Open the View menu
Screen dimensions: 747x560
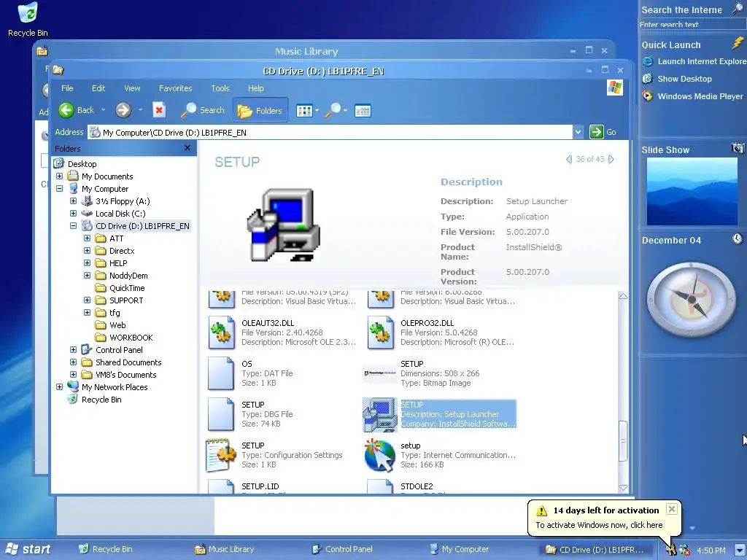click(x=132, y=88)
